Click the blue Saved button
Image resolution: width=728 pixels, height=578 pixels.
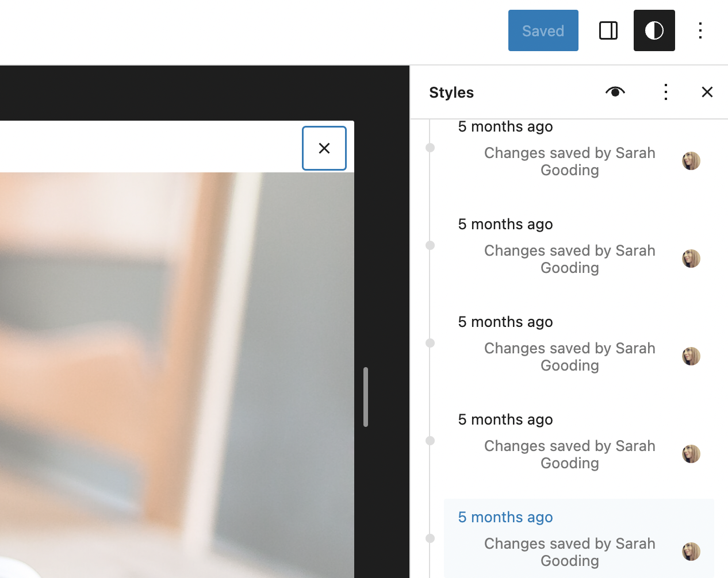pos(543,30)
